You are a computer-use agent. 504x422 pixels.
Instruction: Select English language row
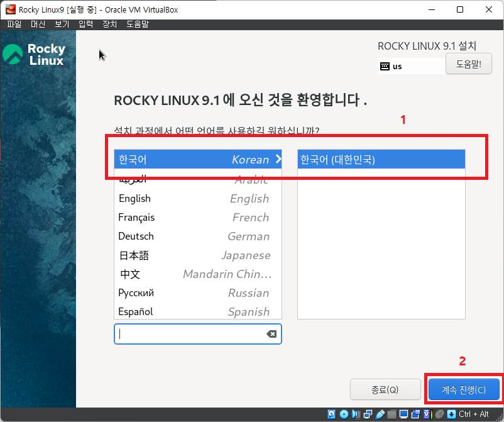point(198,199)
